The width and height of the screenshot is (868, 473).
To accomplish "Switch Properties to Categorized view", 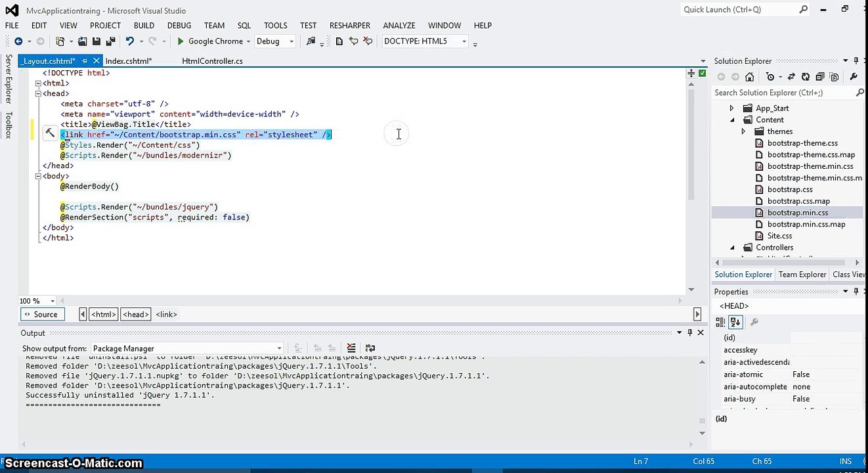I will pos(720,322).
